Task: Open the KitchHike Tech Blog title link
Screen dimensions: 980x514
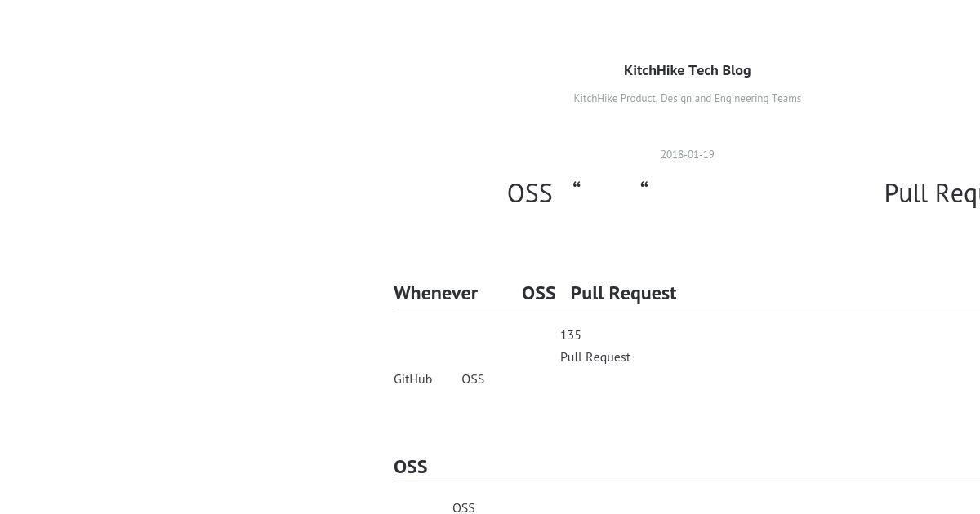Action: coord(687,70)
